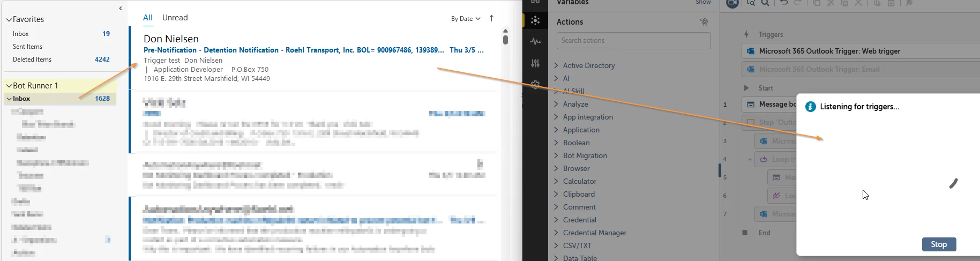980x261 pixels.
Task: Collapse the Outlook folder pane with the chevron
Action: click(120, 8)
